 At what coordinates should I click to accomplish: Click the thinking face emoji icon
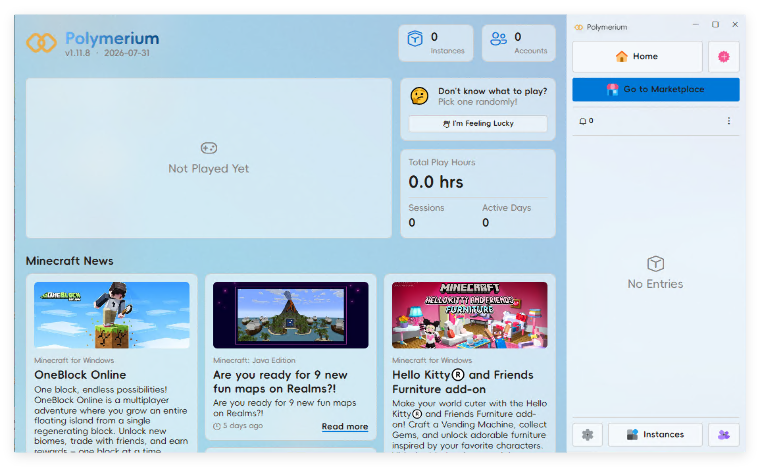[419, 96]
